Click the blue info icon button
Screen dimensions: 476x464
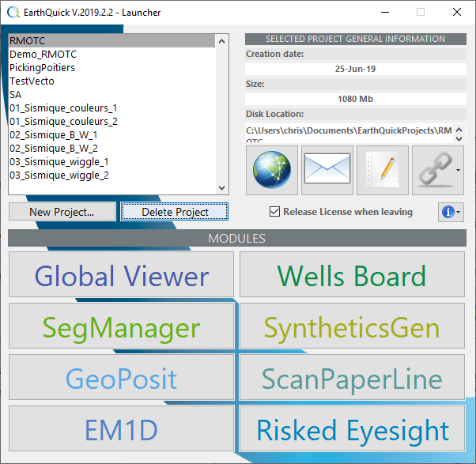[451, 212]
